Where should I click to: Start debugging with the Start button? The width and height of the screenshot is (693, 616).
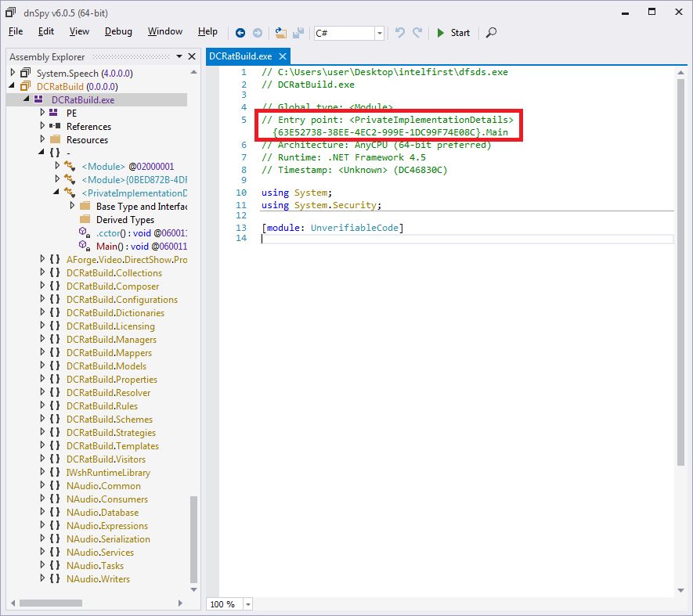453,33
